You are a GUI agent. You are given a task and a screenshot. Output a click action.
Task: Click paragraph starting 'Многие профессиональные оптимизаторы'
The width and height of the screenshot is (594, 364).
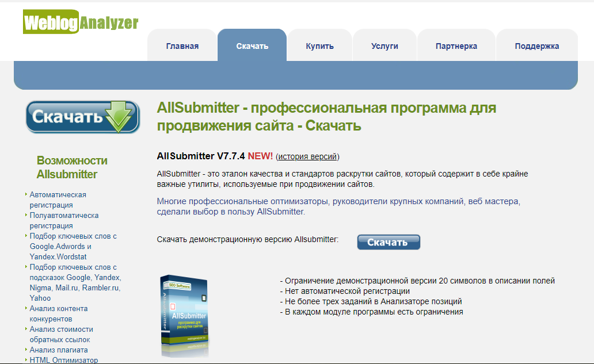pos(338,206)
